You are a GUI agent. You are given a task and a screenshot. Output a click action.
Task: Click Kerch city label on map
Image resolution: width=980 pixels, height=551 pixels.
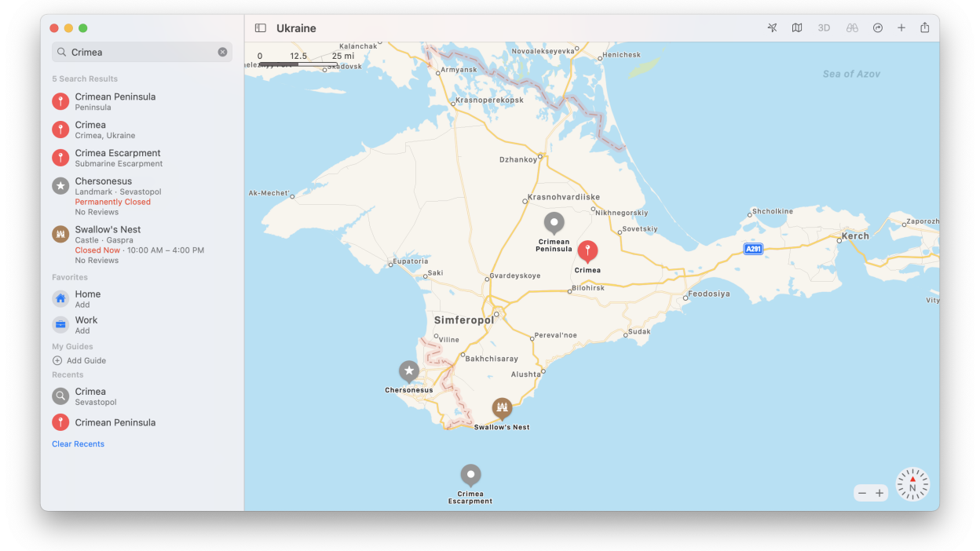855,235
